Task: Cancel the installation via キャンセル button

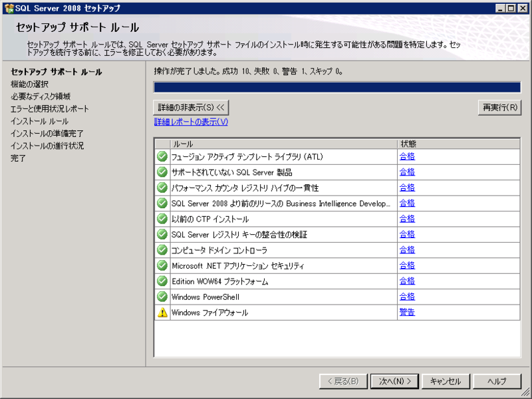Action: pyautogui.click(x=446, y=381)
